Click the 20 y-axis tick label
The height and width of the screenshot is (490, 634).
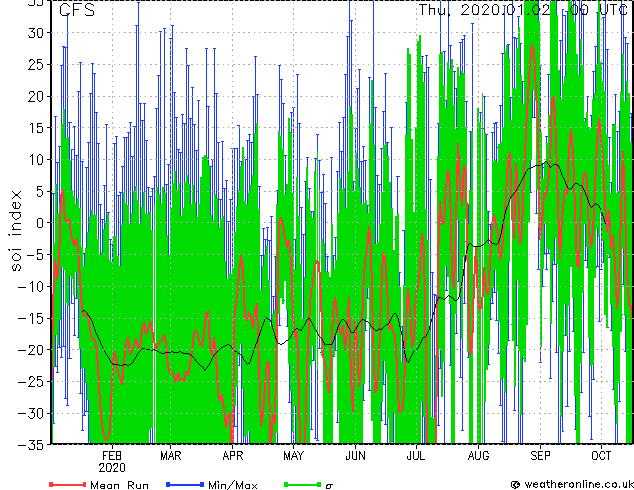(36, 96)
